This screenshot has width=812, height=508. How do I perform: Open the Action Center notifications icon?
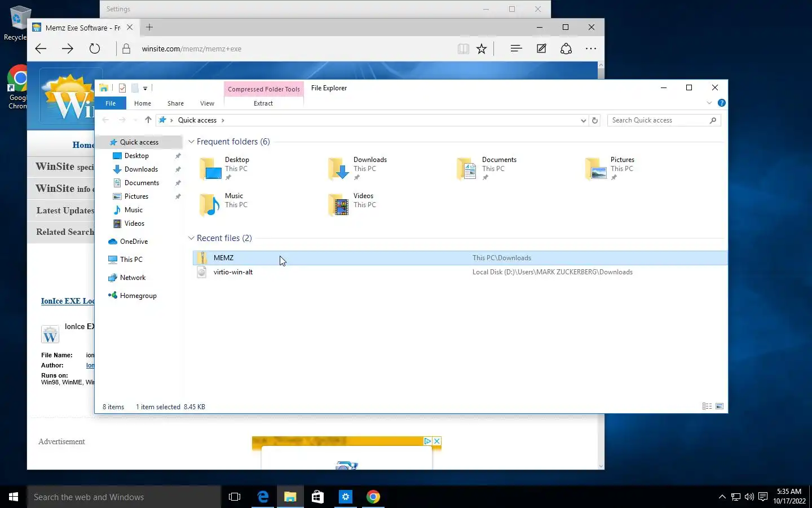763,497
